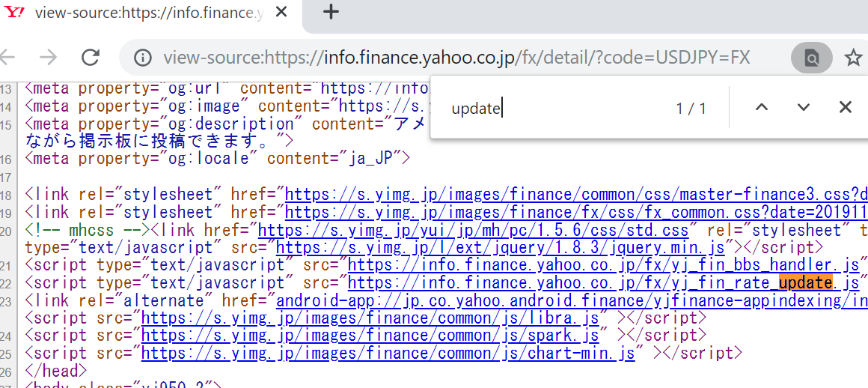Jump to next find result

pos(803,108)
